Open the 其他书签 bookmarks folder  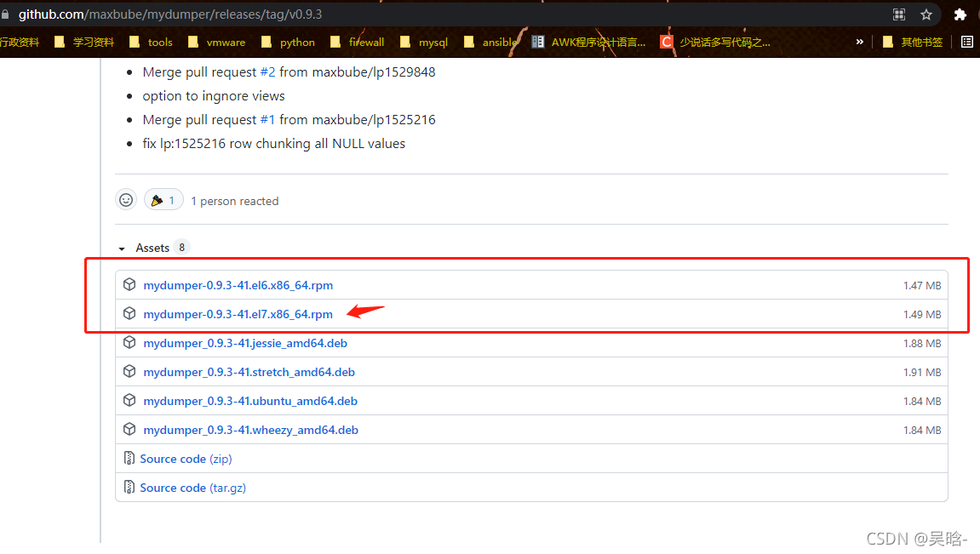click(x=913, y=42)
